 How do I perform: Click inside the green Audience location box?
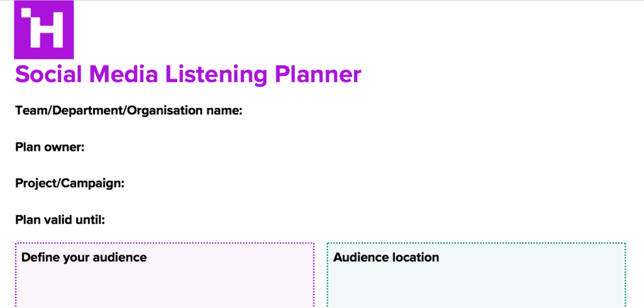(476, 286)
